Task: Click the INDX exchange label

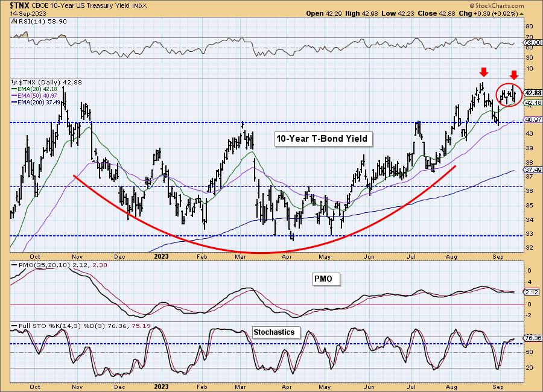Action: pyautogui.click(x=139, y=6)
